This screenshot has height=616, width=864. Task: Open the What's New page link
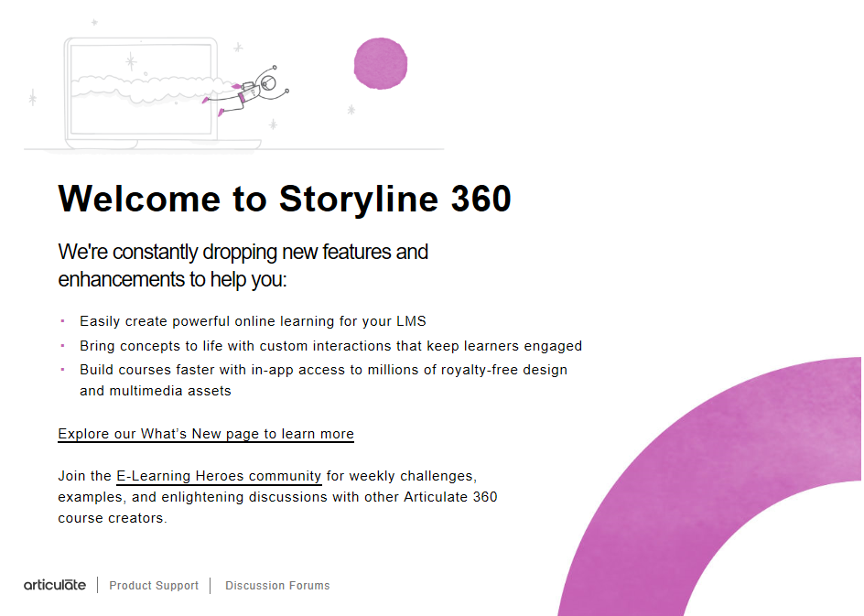[x=206, y=434]
